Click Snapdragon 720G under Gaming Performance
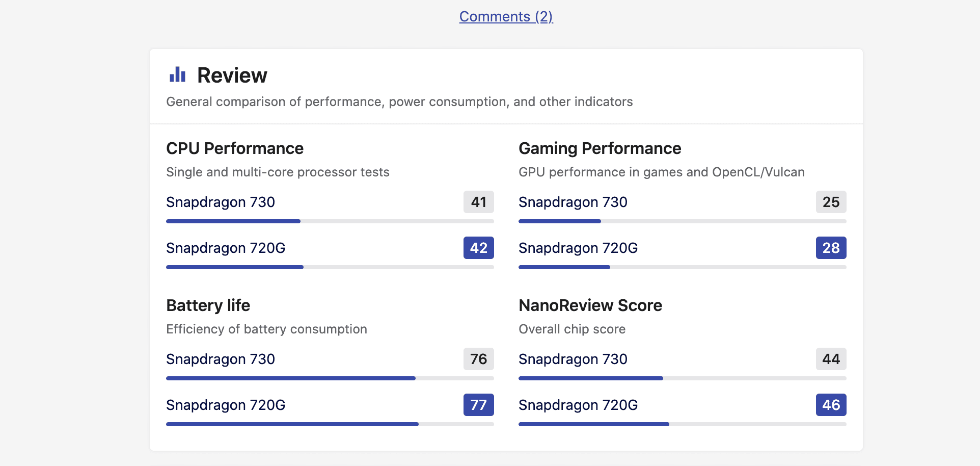This screenshot has width=980, height=466. 578,248
